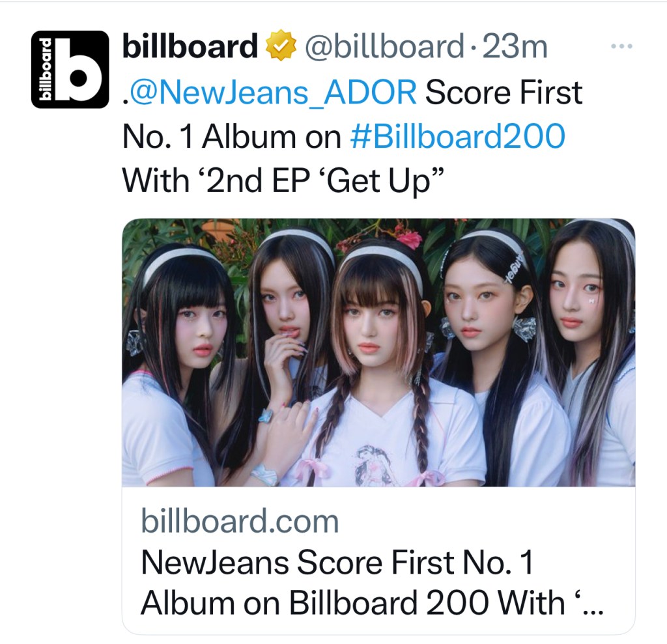The width and height of the screenshot is (667, 644).
Task: Follow the #Billboard200 hashtag
Action: click(x=458, y=136)
